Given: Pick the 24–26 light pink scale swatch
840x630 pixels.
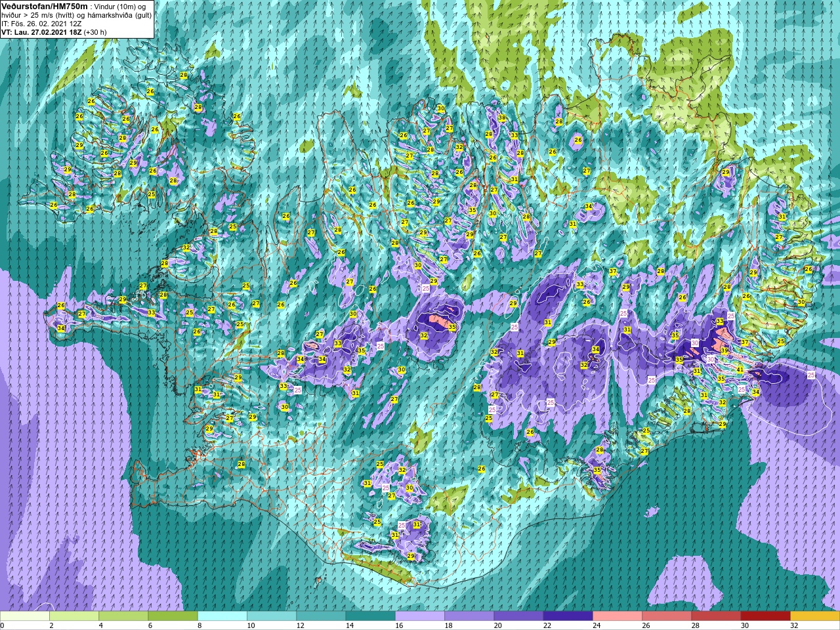Looking at the screenshot, I should (x=617, y=616).
